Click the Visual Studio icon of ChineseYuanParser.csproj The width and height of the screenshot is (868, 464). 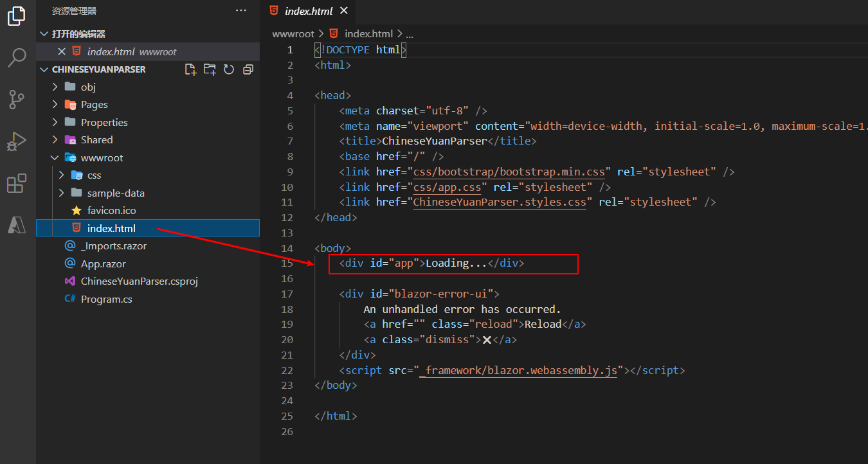pyautogui.click(x=70, y=281)
